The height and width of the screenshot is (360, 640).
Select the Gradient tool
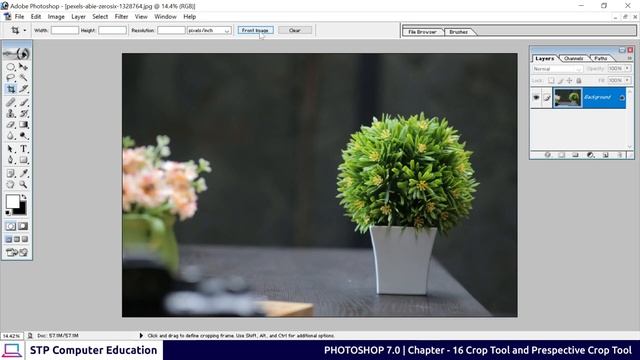pyautogui.click(x=23, y=125)
